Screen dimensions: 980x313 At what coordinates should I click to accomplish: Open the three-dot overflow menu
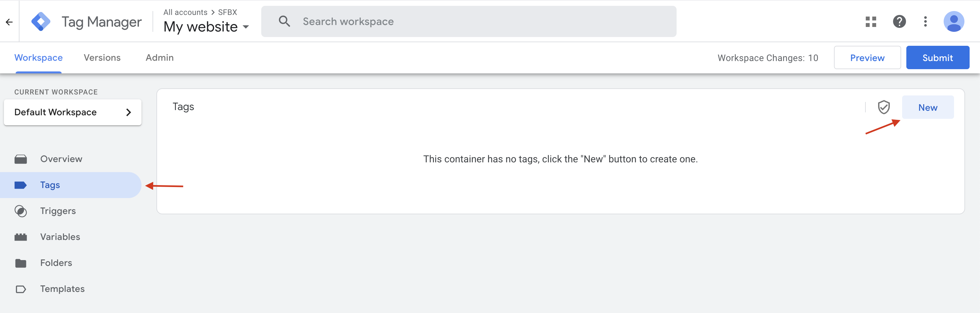(925, 22)
